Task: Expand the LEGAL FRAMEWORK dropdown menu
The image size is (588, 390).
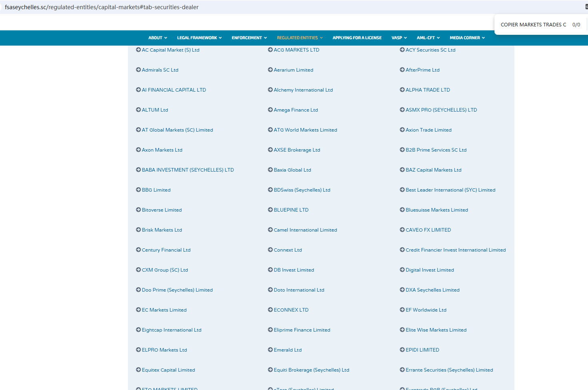Action: (199, 38)
